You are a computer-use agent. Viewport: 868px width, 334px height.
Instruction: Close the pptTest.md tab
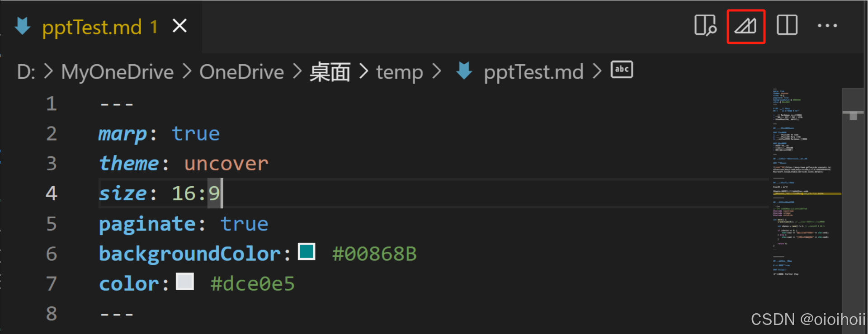click(x=179, y=26)
